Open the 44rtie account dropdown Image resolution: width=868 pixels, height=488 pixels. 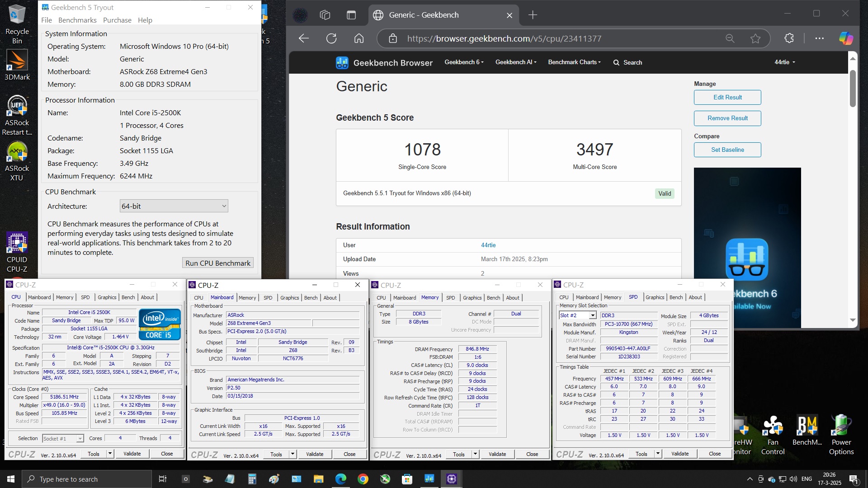785,62
